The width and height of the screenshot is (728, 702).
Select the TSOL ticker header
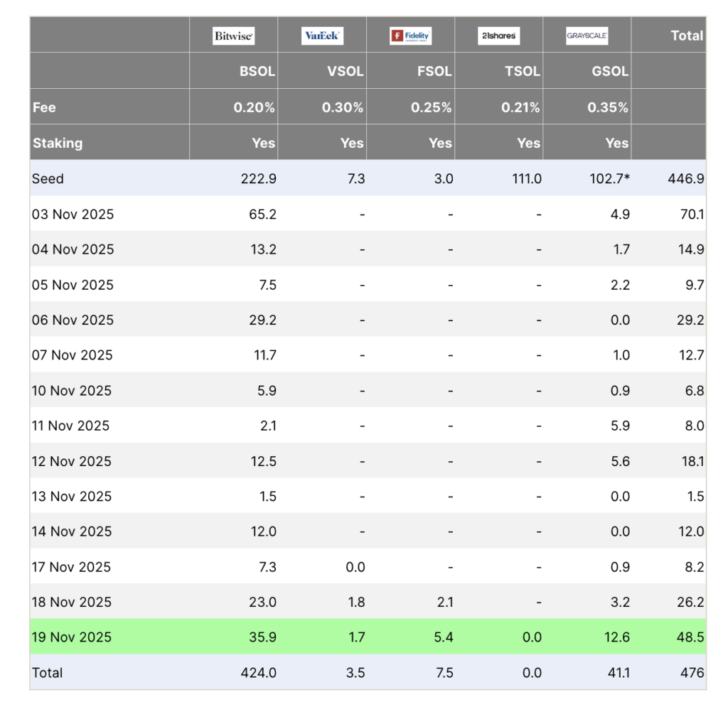(x=522, y=72)
